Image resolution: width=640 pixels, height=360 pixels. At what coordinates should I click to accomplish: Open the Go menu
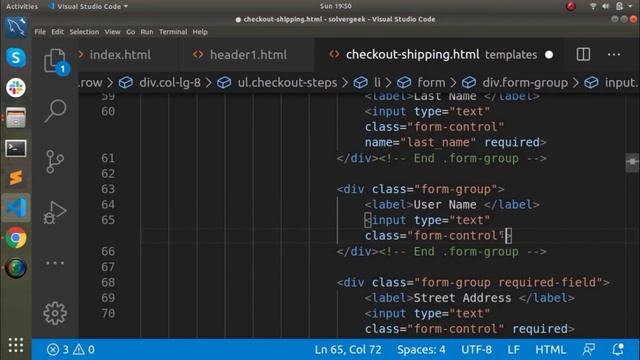pos(131,32)
